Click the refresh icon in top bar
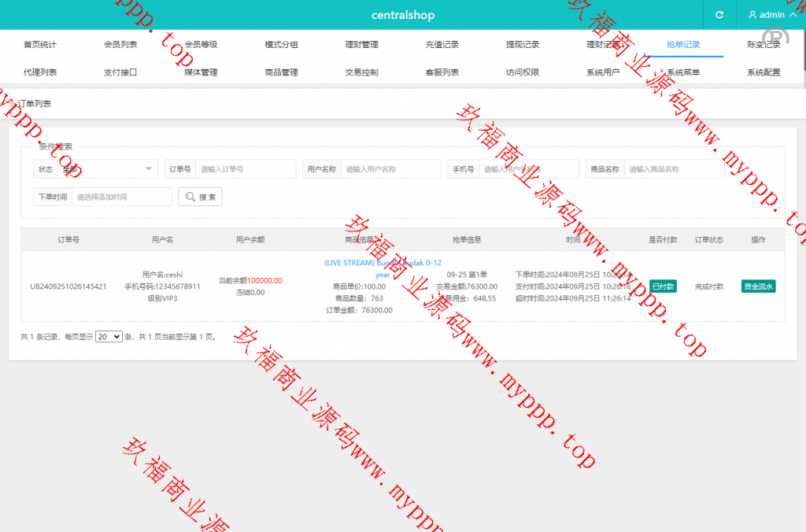The width and height of the screenshot is (806, 532). click(719, 15)
